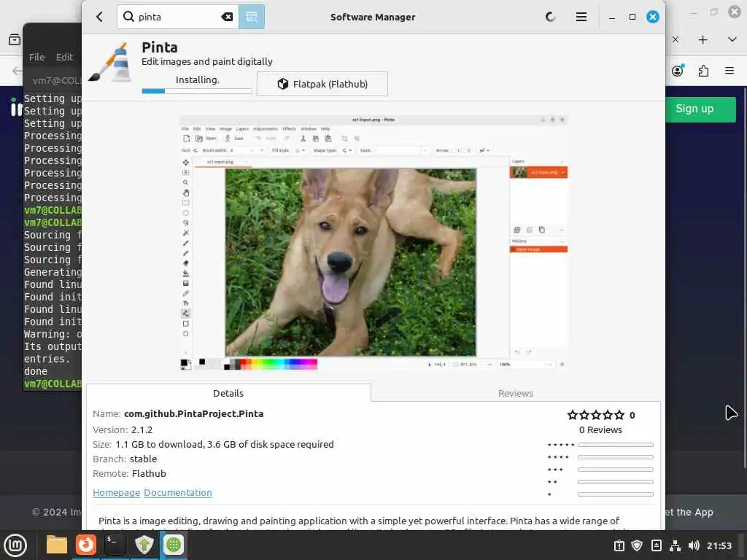The width and height of the screenshot is (747, 560).
Task: Click the security shield tray icon
Action: [x=637, y=545]
